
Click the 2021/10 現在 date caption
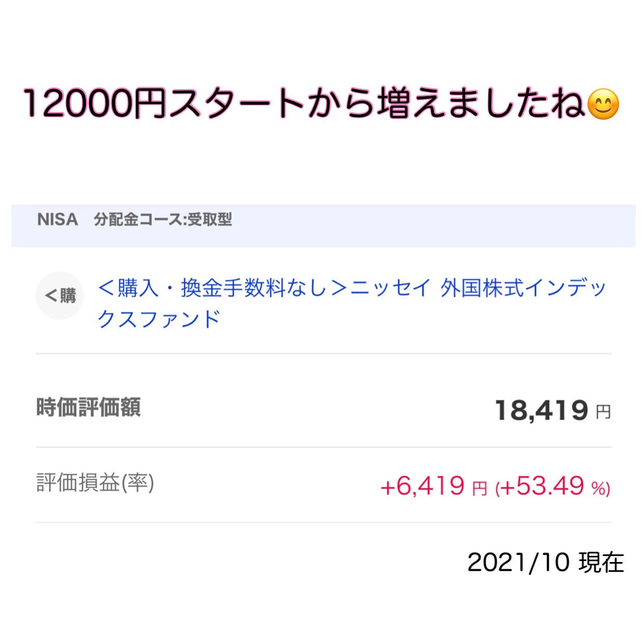545,562
